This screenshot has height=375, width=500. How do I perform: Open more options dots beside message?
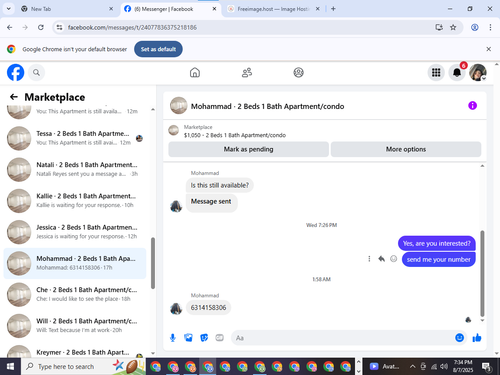tap(369, 259)
